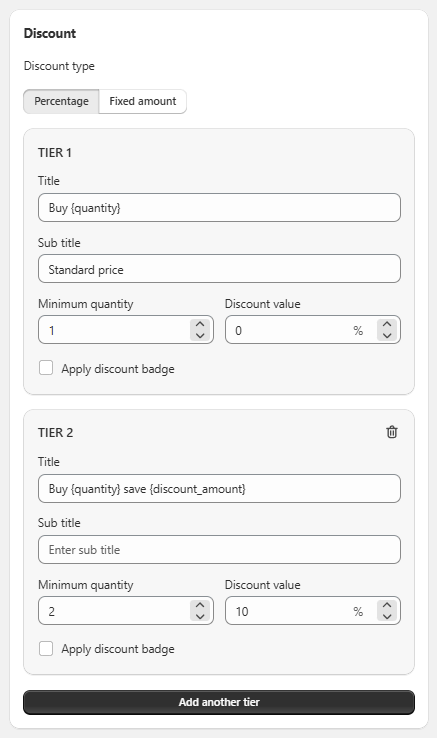The image size is (437, 738).
Task: Enable Apply discount badge for Tier 1
Action: tap(46, 368)
